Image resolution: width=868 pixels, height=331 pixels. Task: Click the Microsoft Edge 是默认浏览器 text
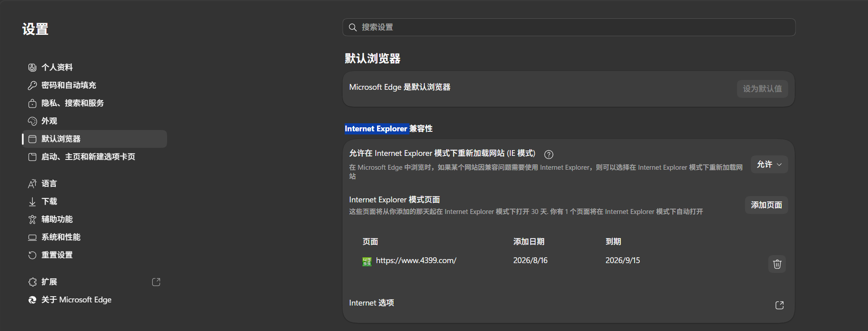[x=399, y=87]
